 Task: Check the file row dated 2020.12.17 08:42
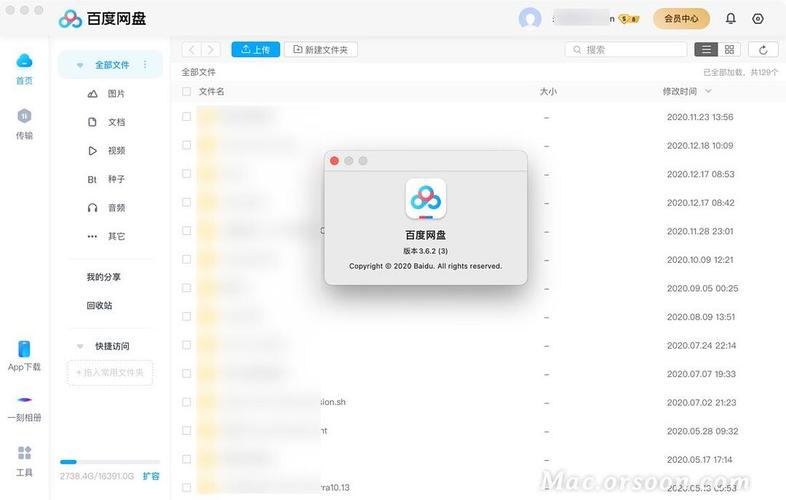(186, 202)
